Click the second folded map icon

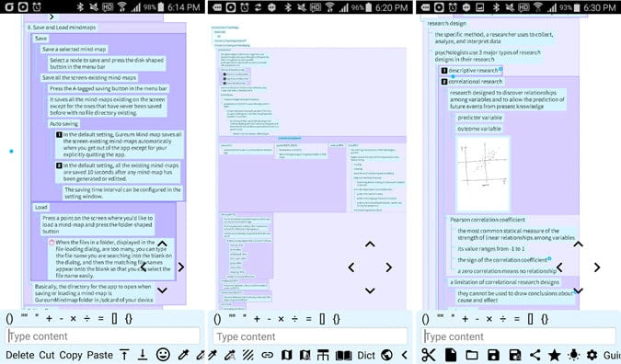(305, 355)
